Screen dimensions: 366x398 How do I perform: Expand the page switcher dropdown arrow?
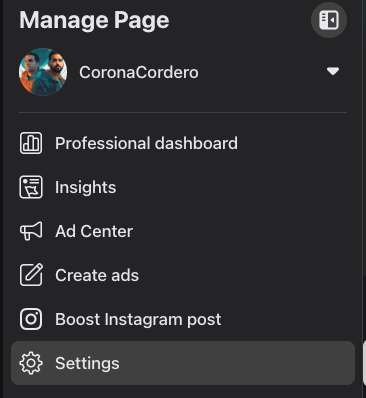(x=333, y=71)
